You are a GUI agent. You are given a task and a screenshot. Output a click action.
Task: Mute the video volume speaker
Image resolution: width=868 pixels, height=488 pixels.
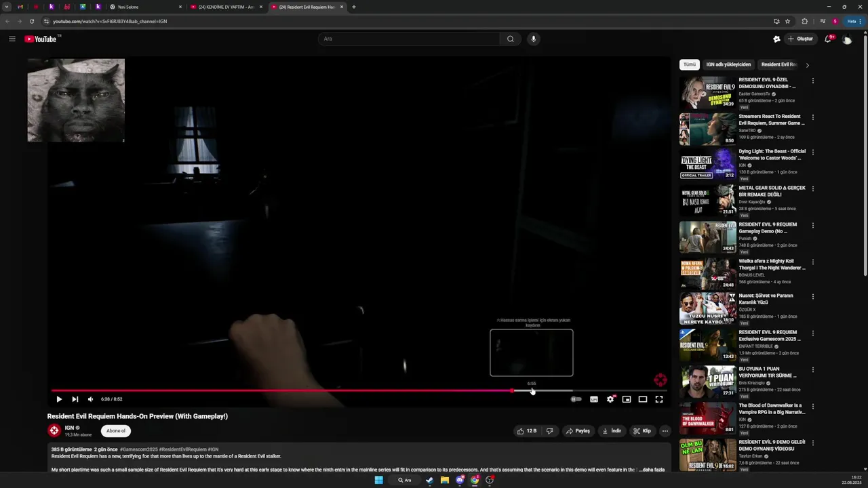pyautogui.click(x=90, y=399)
